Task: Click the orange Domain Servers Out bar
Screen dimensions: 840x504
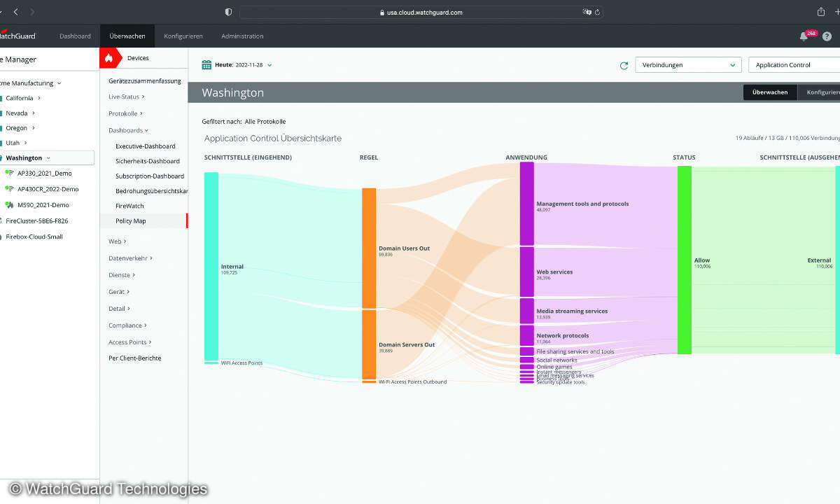Action: (369, 345)
